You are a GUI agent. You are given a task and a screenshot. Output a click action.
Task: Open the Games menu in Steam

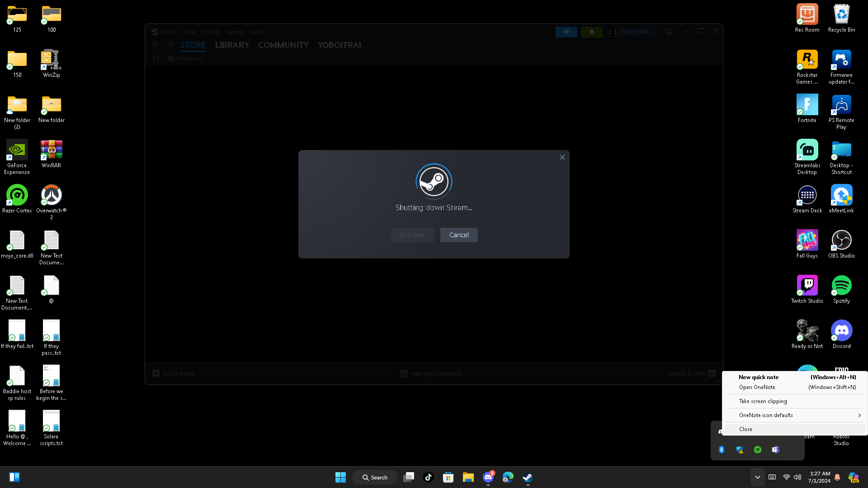[235, 32]
